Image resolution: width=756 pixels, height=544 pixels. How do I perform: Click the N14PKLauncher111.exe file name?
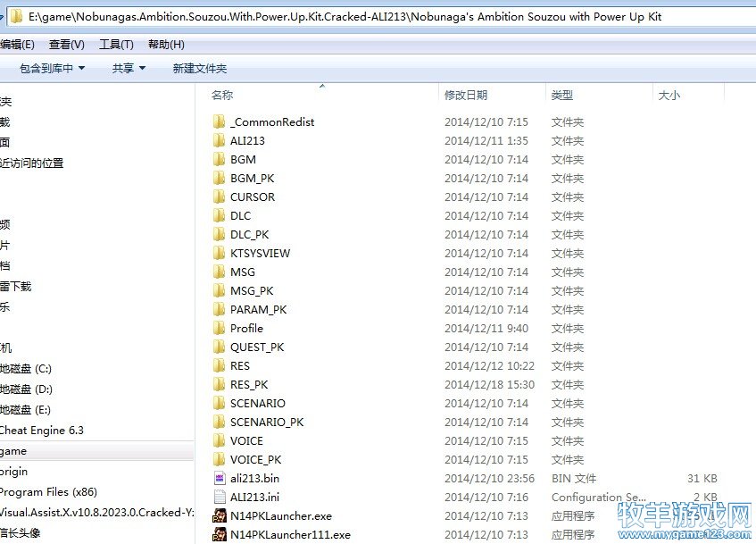(x=290, y=535)
